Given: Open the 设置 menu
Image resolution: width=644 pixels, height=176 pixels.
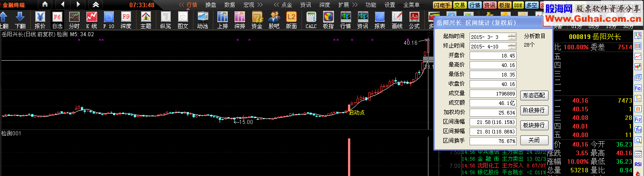Looking at the screenshot, I should pos(390,5).
